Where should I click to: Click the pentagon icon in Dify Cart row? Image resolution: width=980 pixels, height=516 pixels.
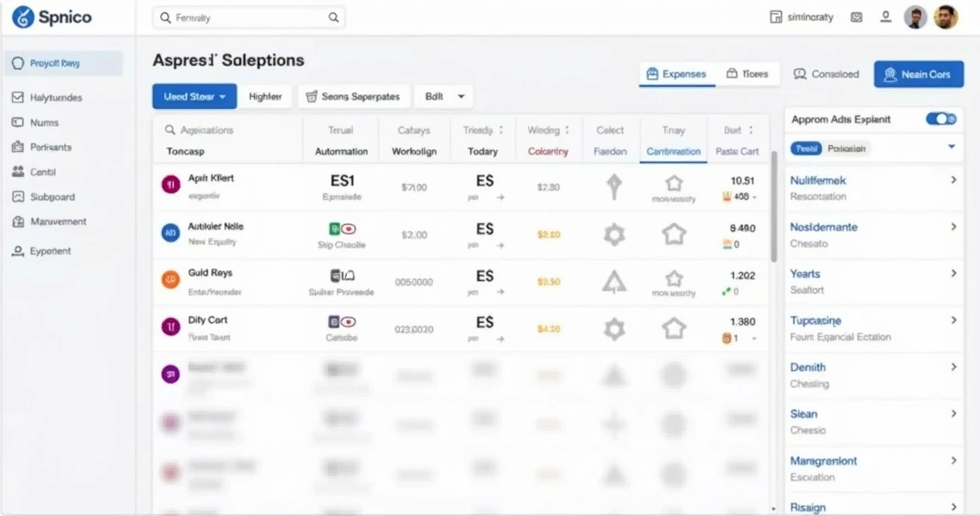674,328
